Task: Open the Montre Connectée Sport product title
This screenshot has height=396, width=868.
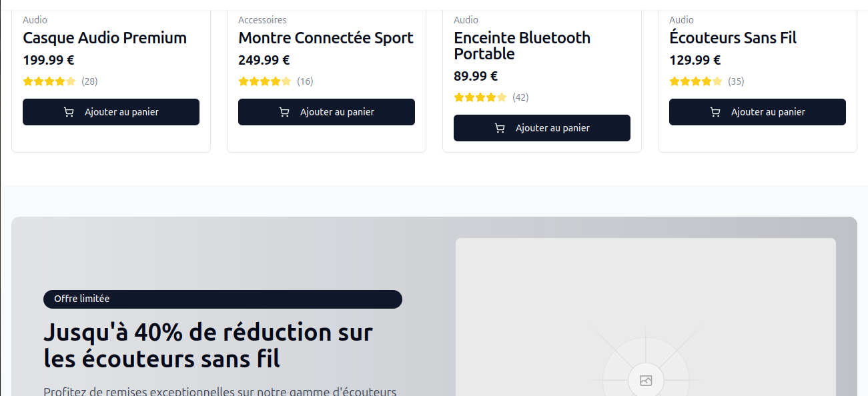Action: 326,38
